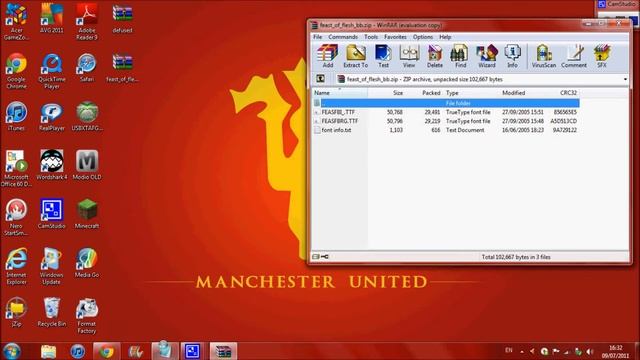This screenshot has height=360, width=640.
Task: Select Internet Explorer desktop icon
Action: coord(16,267)
